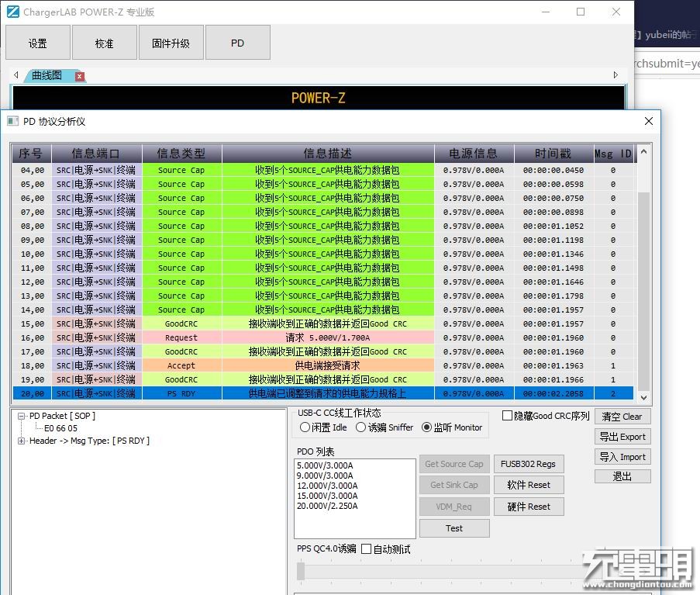This screenshot has width=700, height=595.
Task: Click the Test button
Action: [x=454, y=528]
